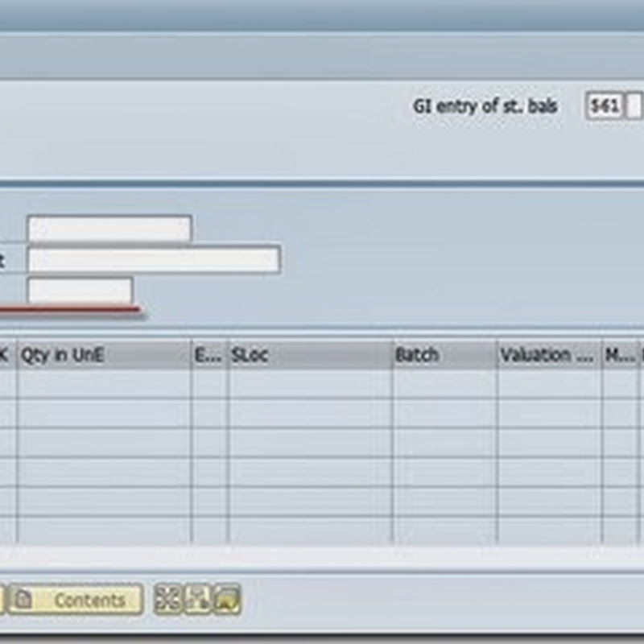
Task: Select first row cell under SLoc
Action: [x=310, y=384]
